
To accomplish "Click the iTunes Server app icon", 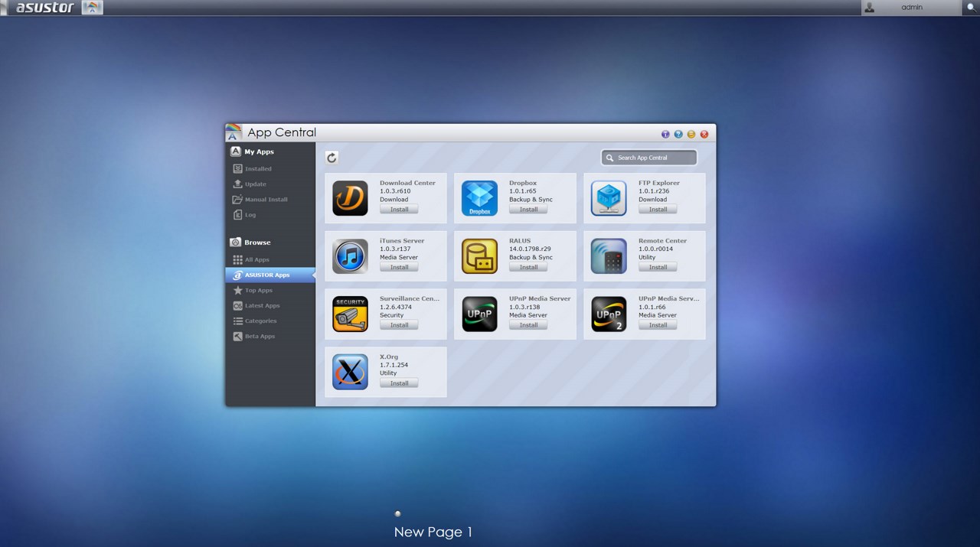I will click(350, 256).
